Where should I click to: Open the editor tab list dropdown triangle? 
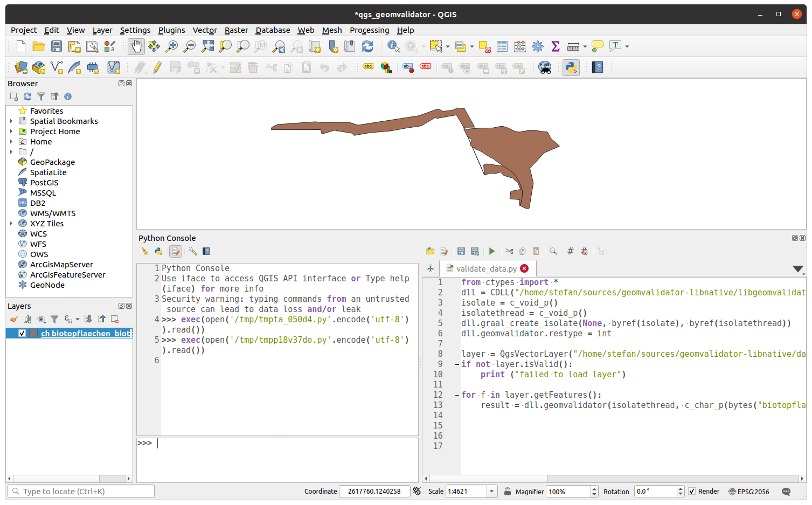(798, 269)
